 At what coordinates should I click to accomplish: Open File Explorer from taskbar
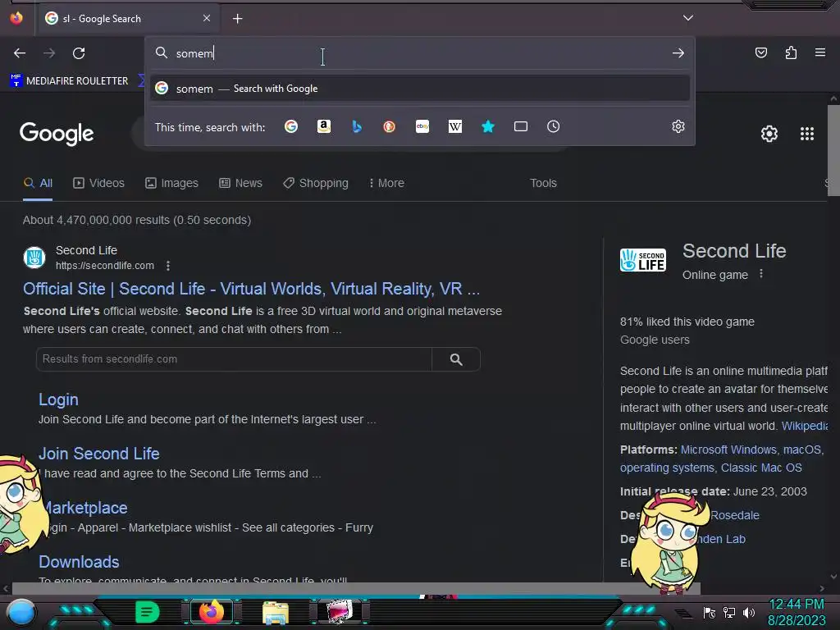click(276, 612)
